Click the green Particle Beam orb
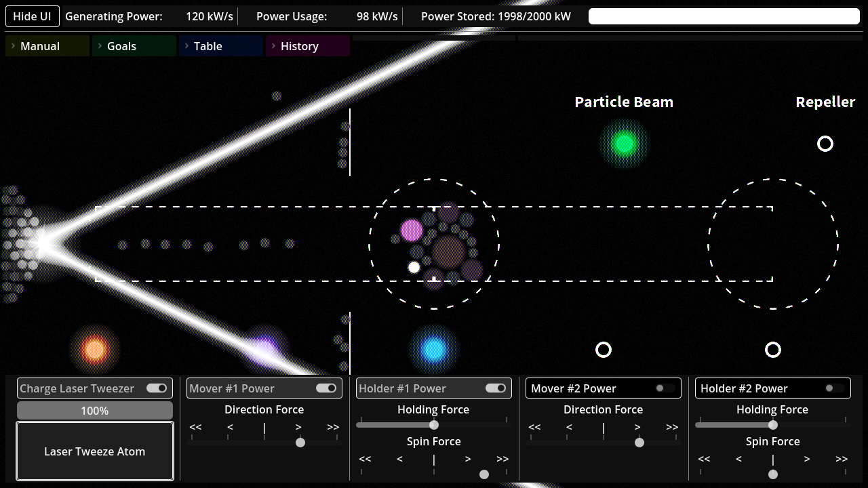This screenshot has height=488, width=868. coord(624,144)
